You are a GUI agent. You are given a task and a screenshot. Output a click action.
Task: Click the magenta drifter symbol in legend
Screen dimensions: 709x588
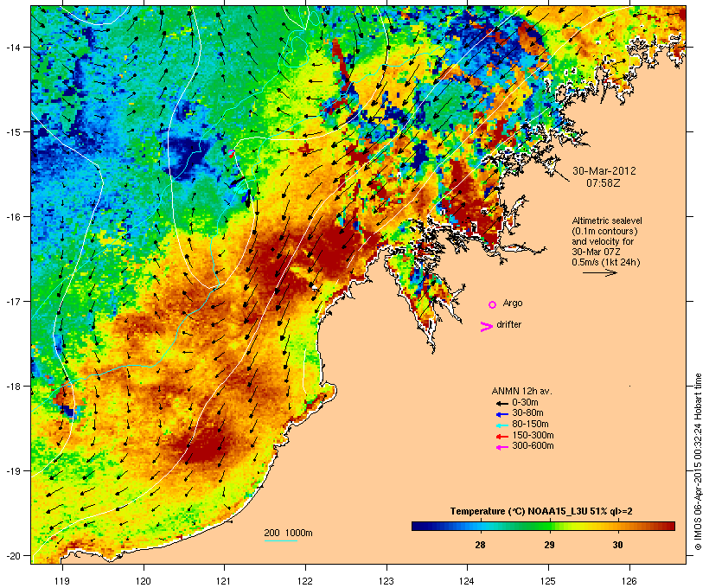(x=486, y=327)
